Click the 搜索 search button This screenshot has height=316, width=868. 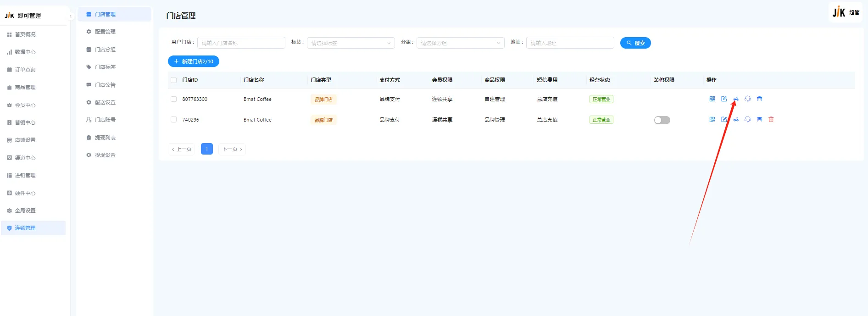coord(635,43)
